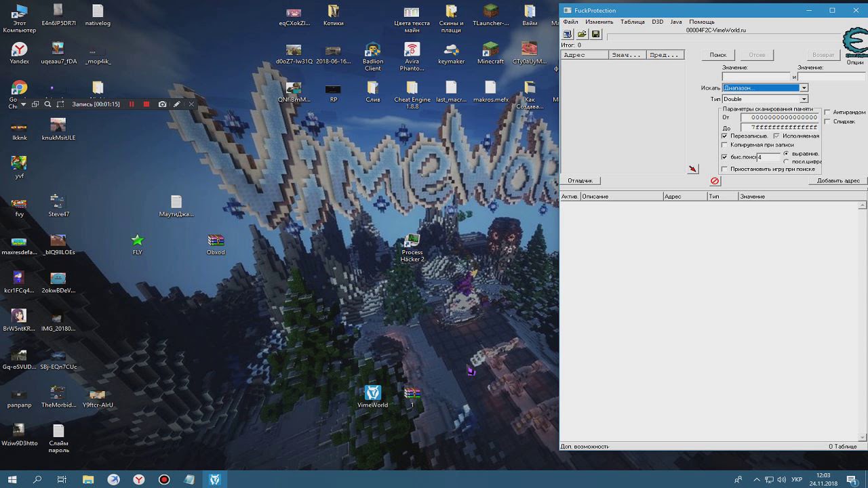Click the recorder's region selection icon
The height and width of the screenshot is (488, 868).
tap(60, 104)
